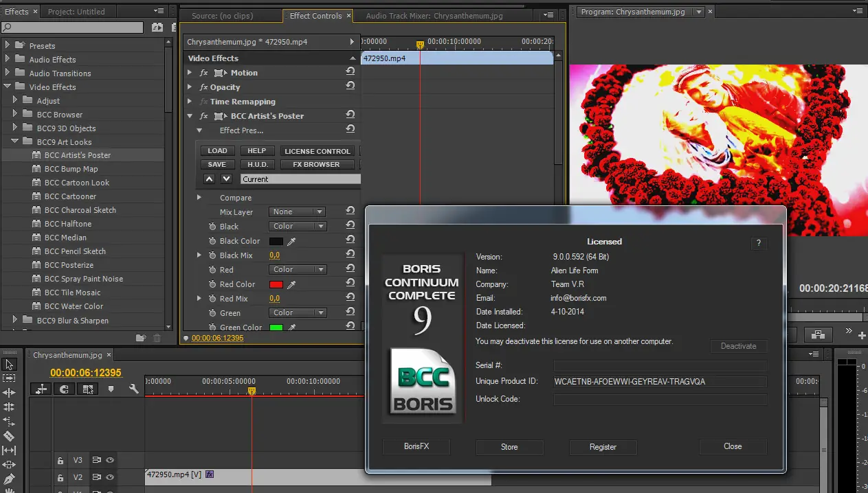
Task: Expand the BCC9 3D Objects folder
Action: pyautogui.click(x=15, y=128)
